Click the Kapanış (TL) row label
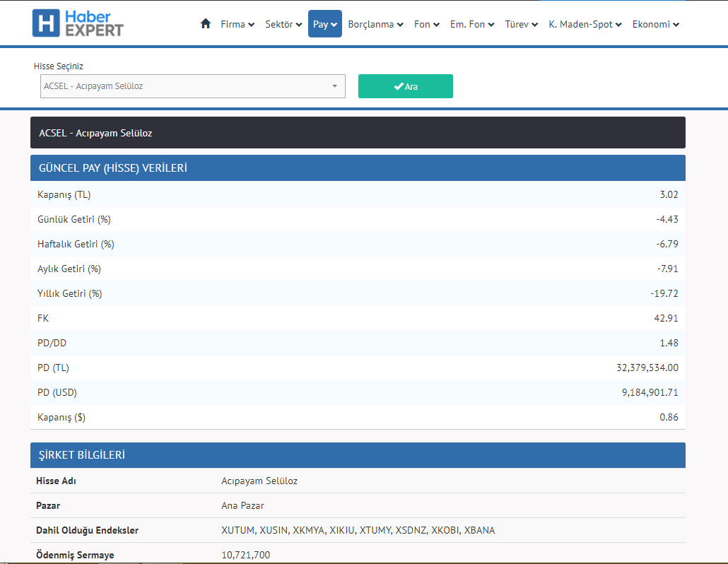The height and width of the screenshot is (564, 728). [64, 194]
